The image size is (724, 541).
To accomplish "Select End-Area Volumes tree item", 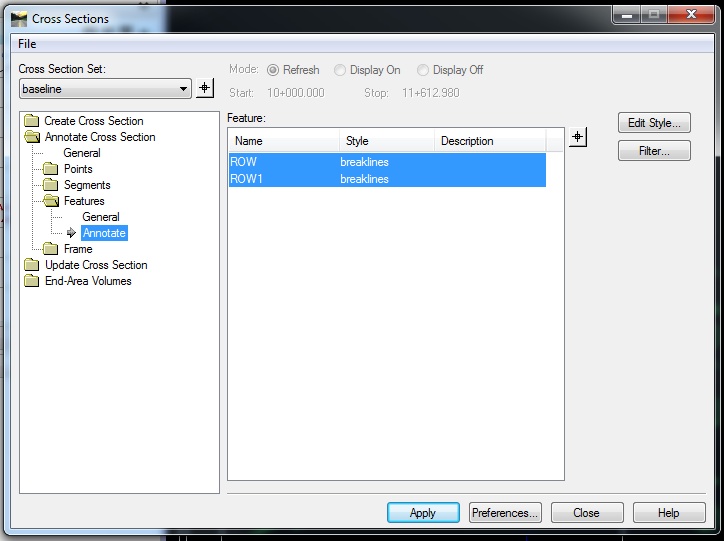I will tap(88, 281).
